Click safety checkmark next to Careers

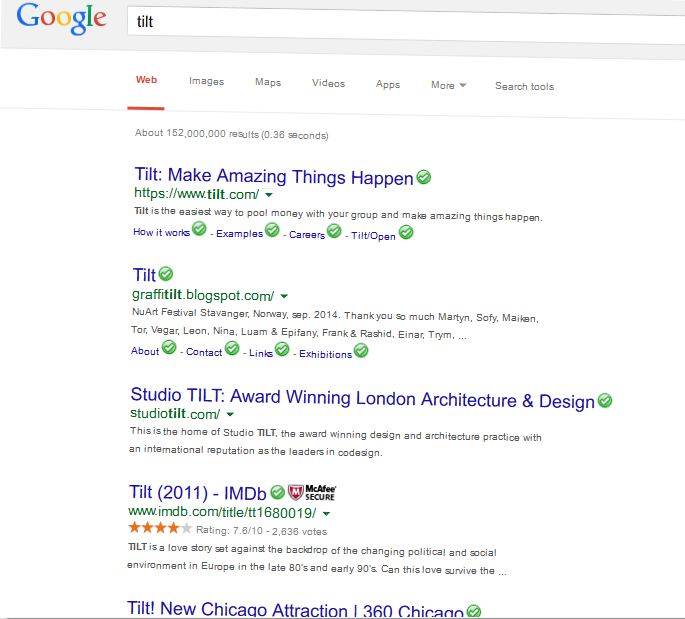click(334, 231)
